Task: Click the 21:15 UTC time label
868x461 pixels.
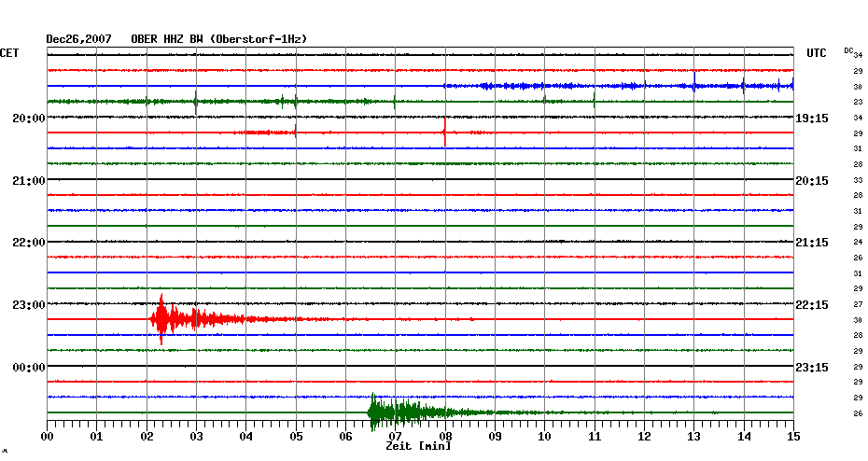Action: click(x=812, y=243)
